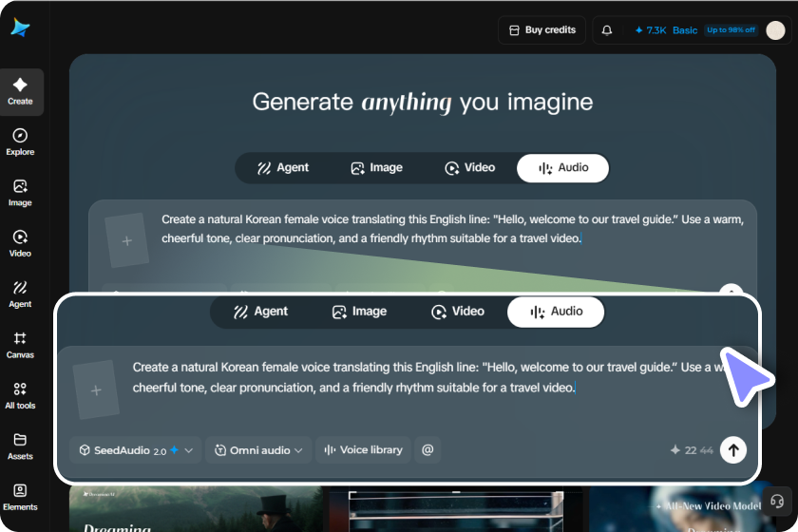Click into the prompt text in the enlarged callout
Screen dimensions: 798x532
[x=427, y=377]
